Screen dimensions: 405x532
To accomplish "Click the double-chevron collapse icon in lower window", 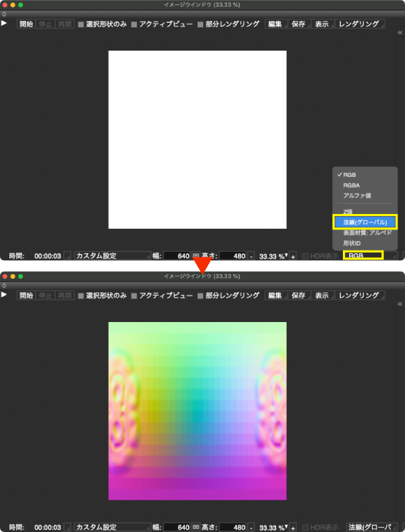I will tap(400, 303).
